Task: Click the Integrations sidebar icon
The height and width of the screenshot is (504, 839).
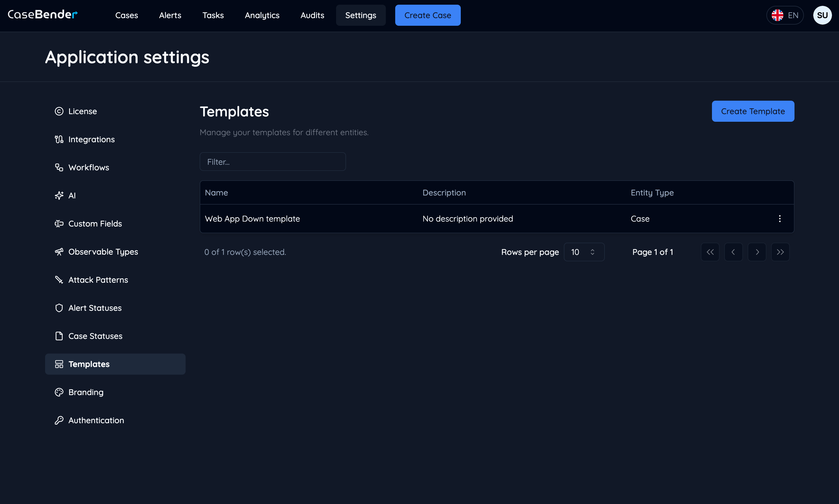Action: (x=59, y=139)
